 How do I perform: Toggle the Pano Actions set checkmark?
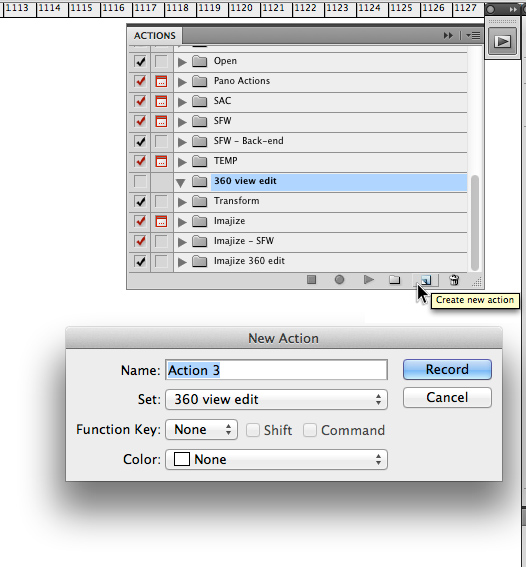click(x=140, y=81)
